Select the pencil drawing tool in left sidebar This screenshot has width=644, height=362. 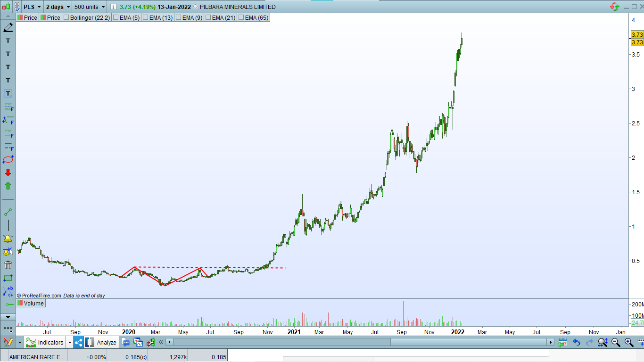point(8,27)
